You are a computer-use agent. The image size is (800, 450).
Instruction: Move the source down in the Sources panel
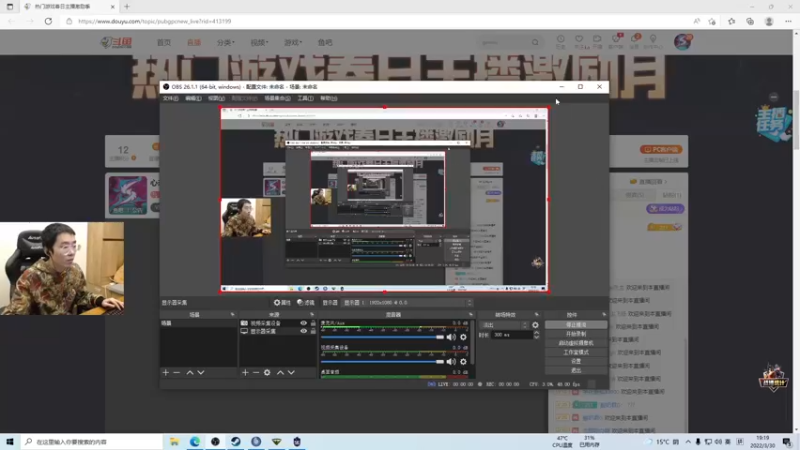[291, 373]
